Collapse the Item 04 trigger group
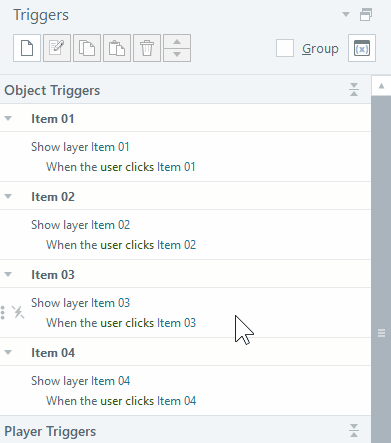The width and height of the screenshot is (391, 443). pyautogui.click(x=8, y=352)
